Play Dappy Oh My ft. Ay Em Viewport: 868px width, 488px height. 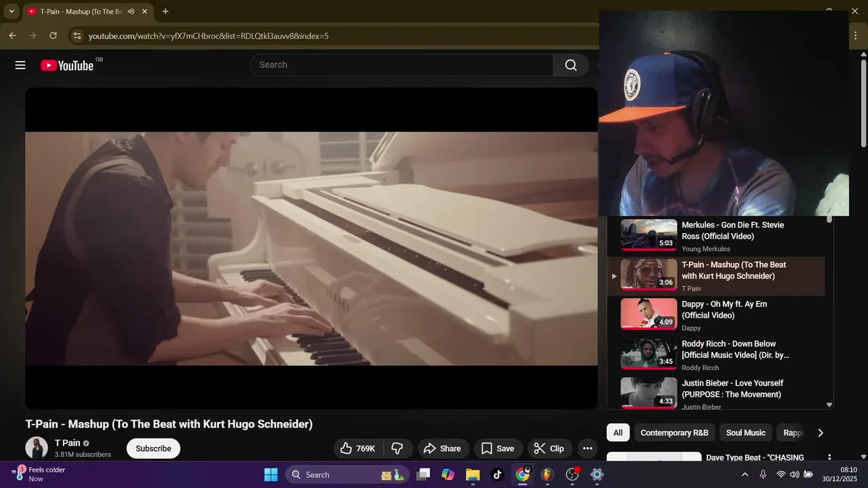click(716, 315)
